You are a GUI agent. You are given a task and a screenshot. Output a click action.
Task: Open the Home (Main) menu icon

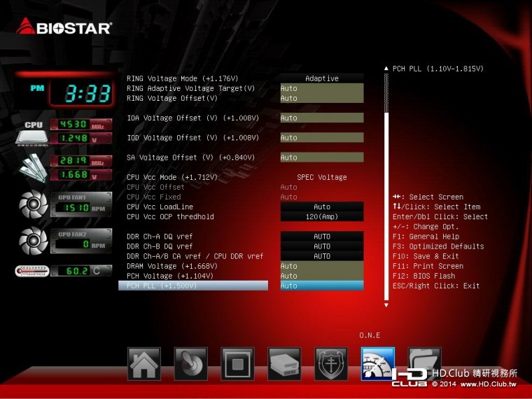(x=144, y=364)
